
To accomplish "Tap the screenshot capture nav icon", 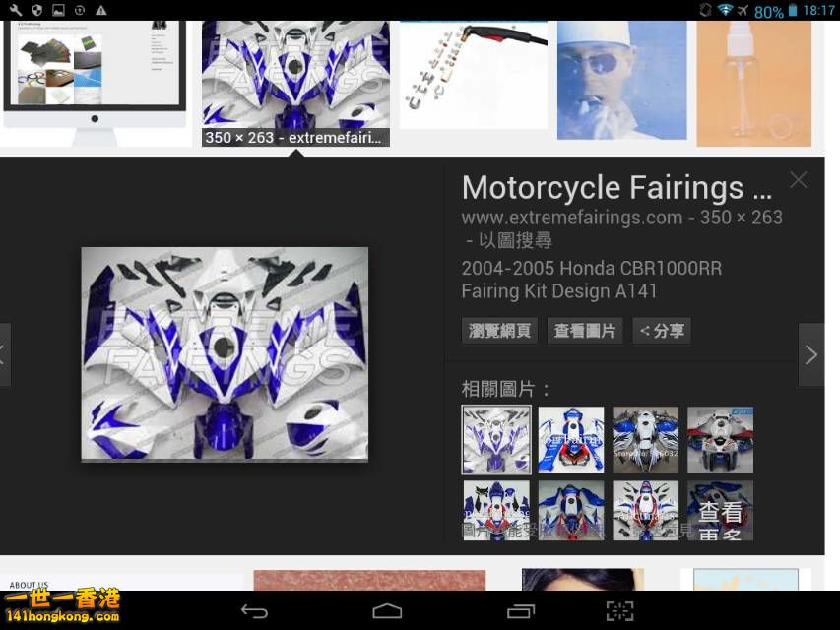I will 619,611.
